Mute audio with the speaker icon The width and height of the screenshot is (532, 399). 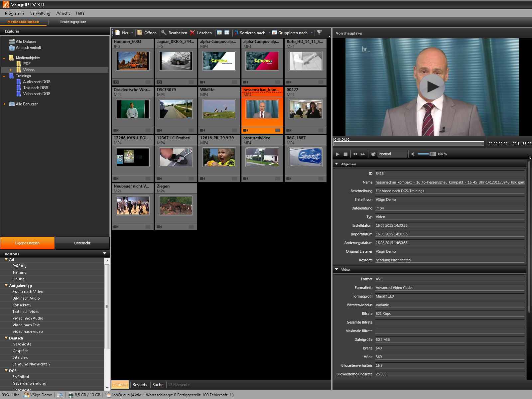point(413,154)
